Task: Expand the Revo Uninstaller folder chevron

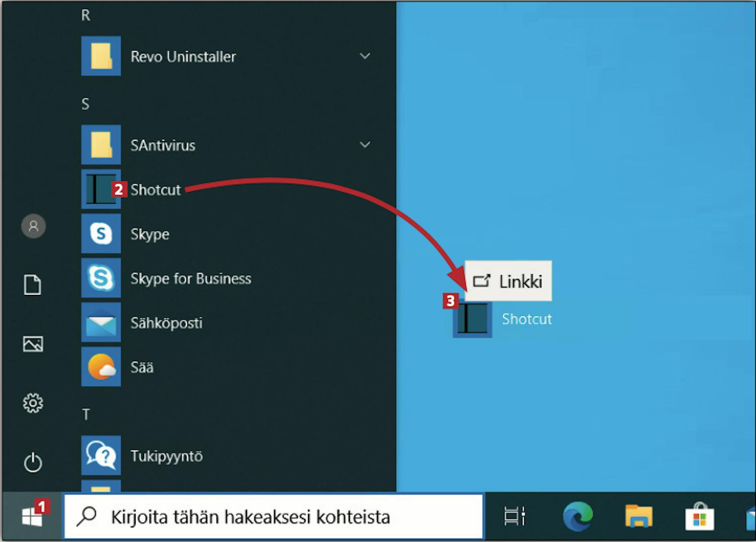Action: pos(365,56)
